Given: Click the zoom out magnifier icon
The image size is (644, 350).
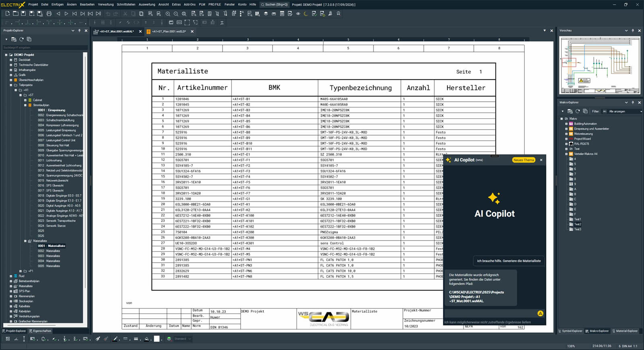Looking at the screenshot, I should (x=176, y=14).
